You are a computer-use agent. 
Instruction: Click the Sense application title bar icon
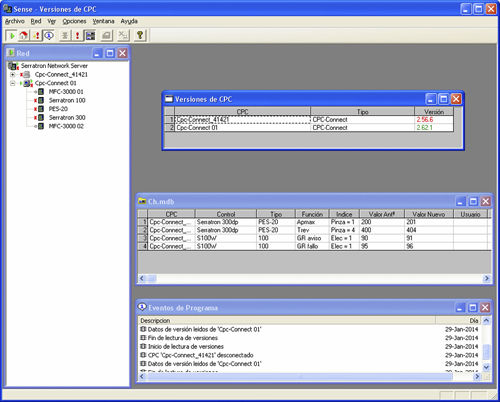[x=7, y=9]
